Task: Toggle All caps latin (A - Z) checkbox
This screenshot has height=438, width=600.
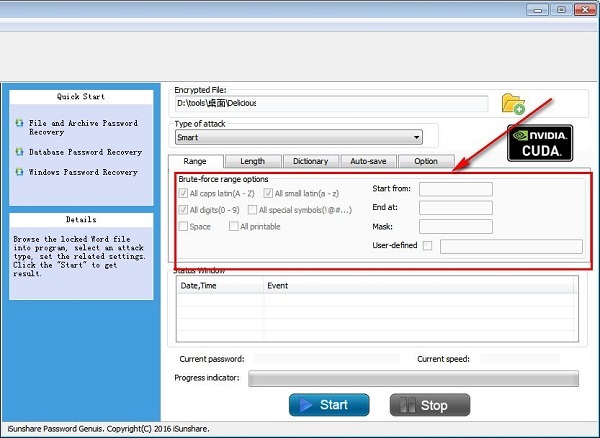Action: click(182, 191)
